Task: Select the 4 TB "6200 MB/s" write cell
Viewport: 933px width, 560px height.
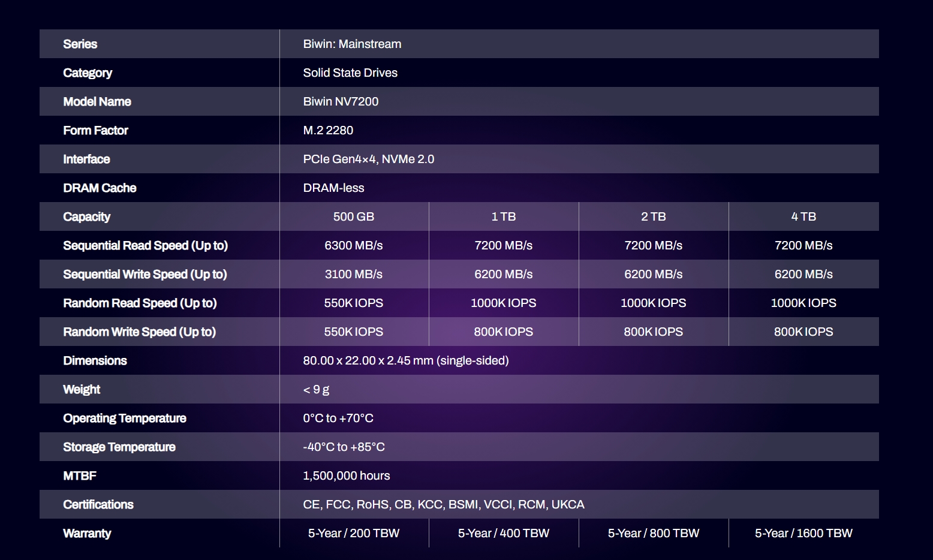Action: (x=803, y=274)
